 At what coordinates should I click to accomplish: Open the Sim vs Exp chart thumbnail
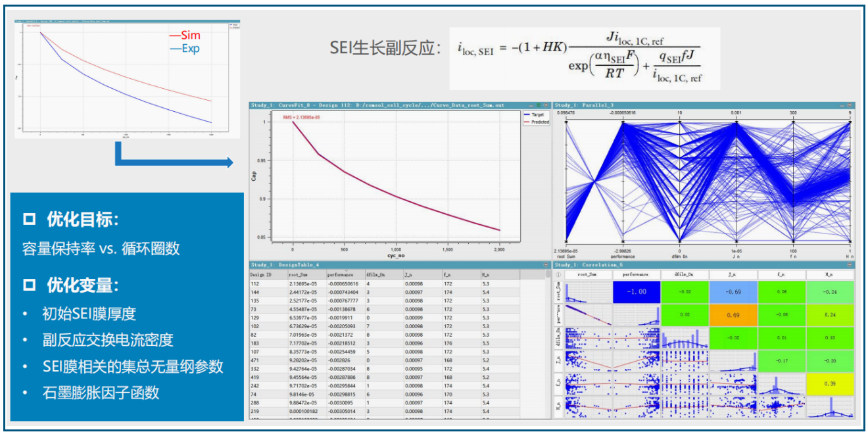pyautogui.click(x=125, y=78)
